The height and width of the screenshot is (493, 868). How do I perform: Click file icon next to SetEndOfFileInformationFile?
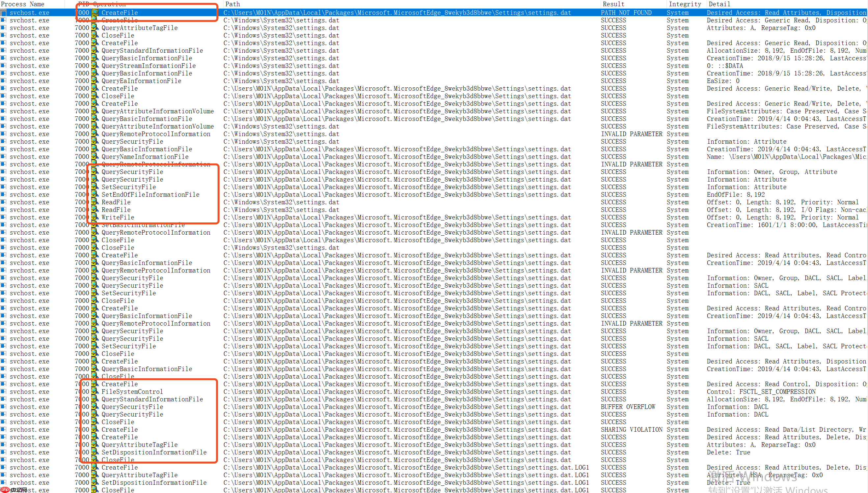coord(95,194)
